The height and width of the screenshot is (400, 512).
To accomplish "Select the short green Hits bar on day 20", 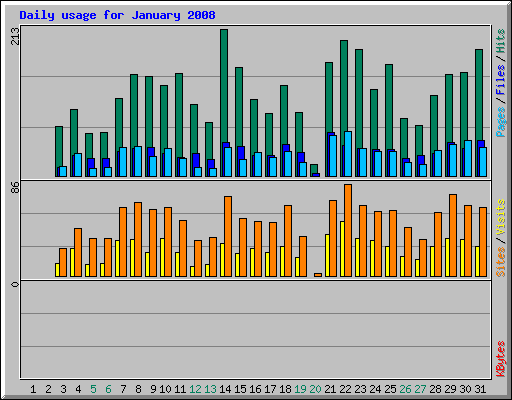I will (314, 168).
